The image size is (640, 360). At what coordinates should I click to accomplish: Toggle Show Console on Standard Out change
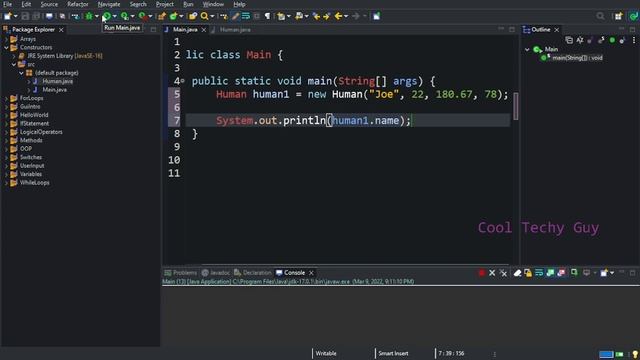point(550,273)
